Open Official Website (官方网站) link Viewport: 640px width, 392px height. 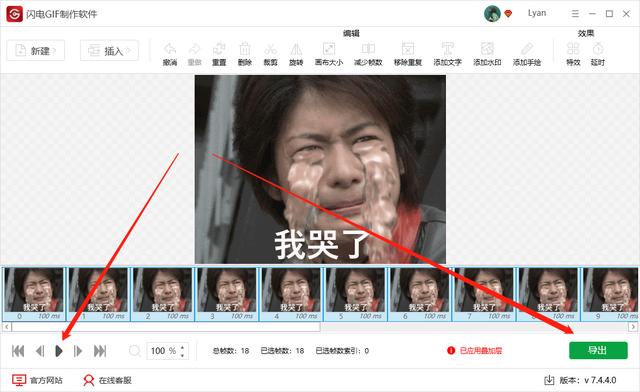(37, 380)
